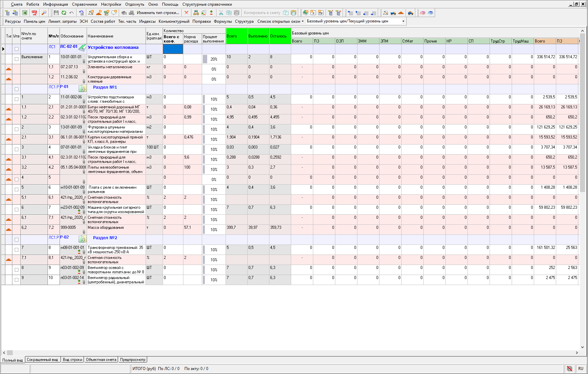Switch to the Сокращенный вид tab

42,360
